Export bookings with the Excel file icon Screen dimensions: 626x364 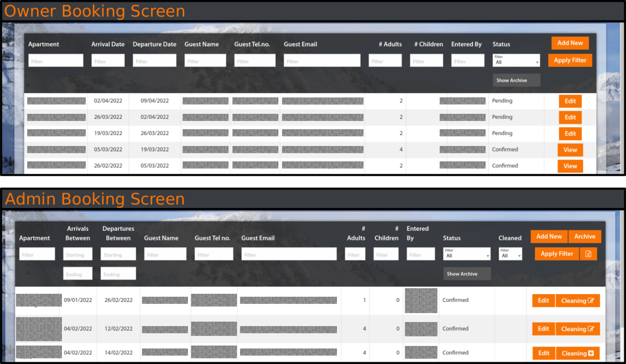[x=588, y=254]
